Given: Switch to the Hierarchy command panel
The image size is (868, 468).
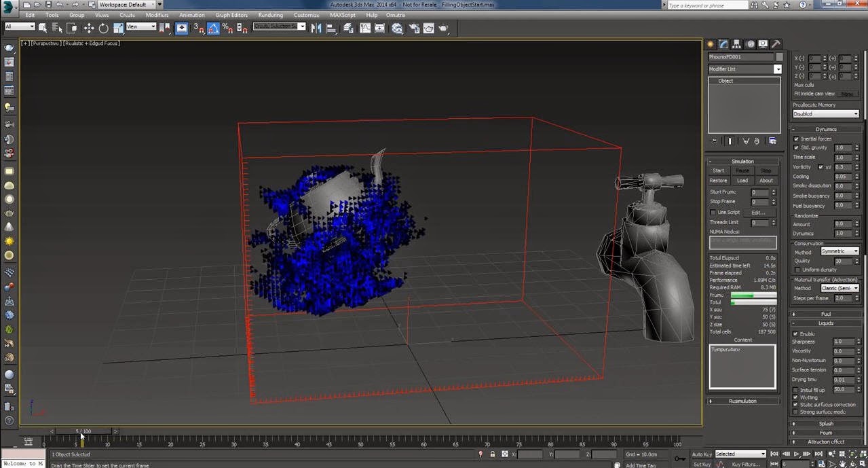Looking at the screenshot, I should (736, 44).
